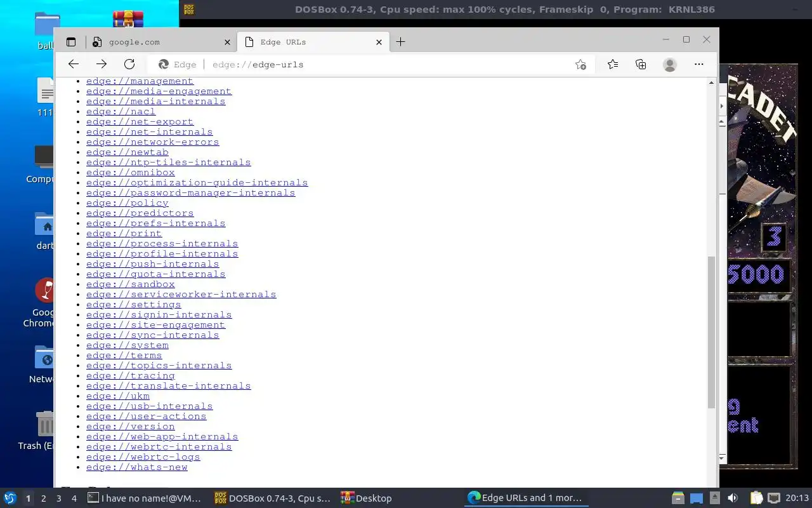812x508 pixels.
Task: Open the edge://newtab link
Action: coord(127,152)
